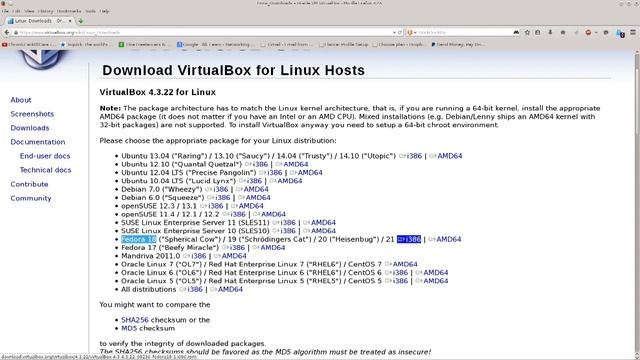The image size is (640, 360).
Task: Open Contribute in the sidebar
Action: click(29, 184)
